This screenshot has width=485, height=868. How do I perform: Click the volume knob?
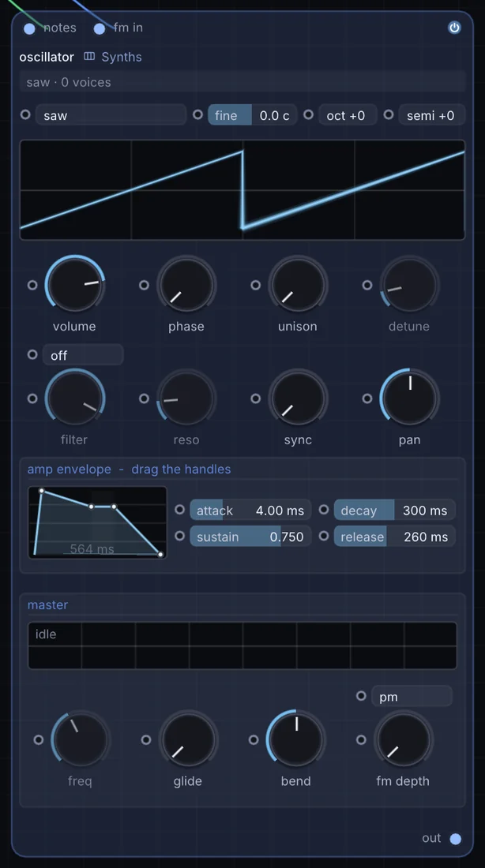(x=75, y=285)
